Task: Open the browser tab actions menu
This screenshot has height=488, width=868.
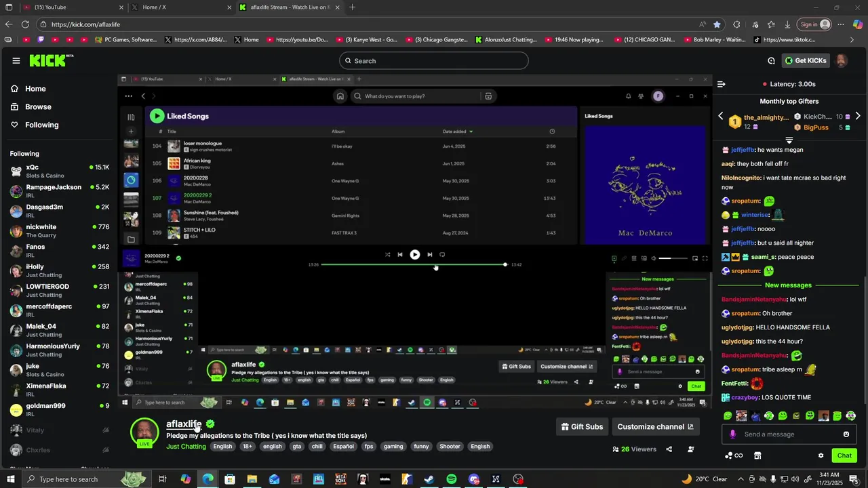Action: pos(7,7)
